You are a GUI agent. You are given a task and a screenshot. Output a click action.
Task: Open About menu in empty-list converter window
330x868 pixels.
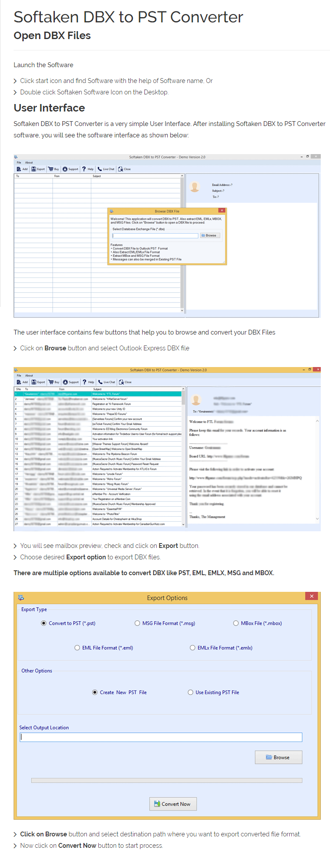pyautogui.click(x=29, y=162)
